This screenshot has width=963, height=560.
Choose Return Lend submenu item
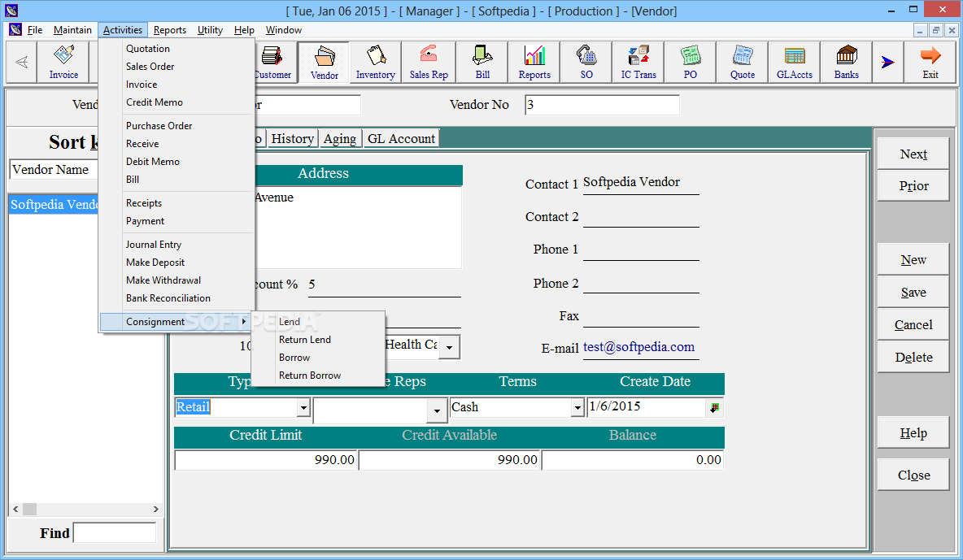pyautogui.click(x=318, y=339)
